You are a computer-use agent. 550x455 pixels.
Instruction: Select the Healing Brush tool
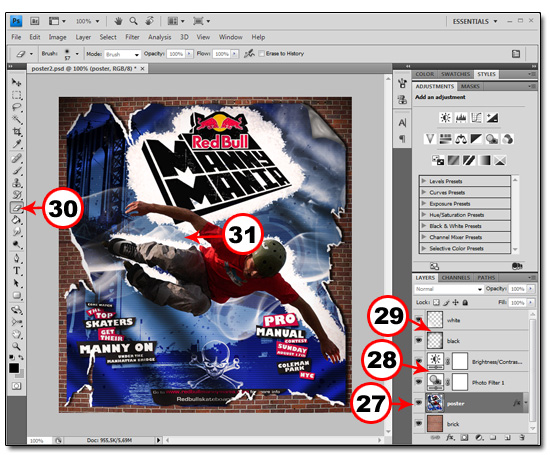click(x=16, y=159)
